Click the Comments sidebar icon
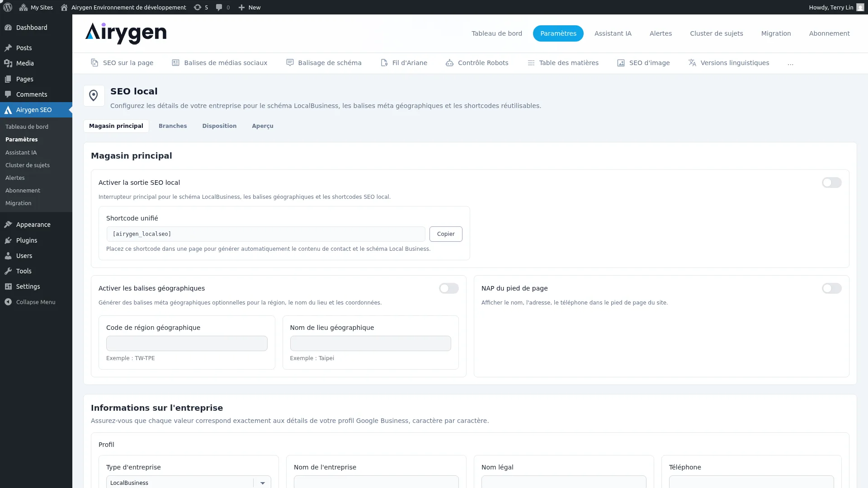This screenshot has height=488, width=868. pos(8,94)
